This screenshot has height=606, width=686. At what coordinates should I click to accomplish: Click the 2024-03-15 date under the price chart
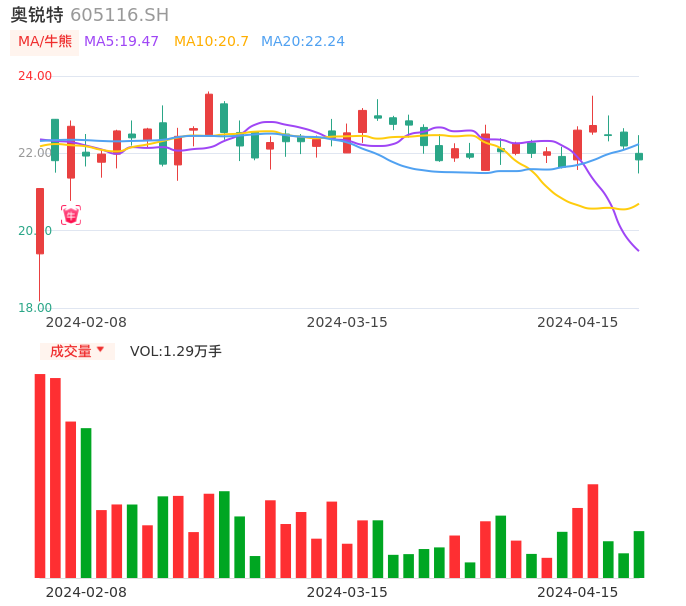pyautogui.click(x=347, y=322)
